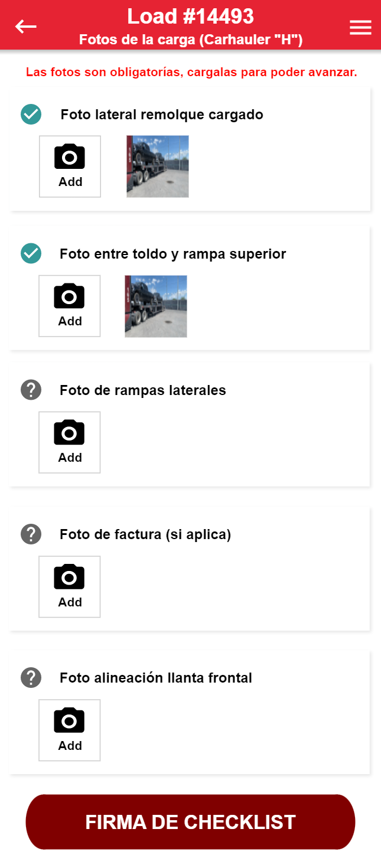Add photo for toldo y rampa superior
This screenshot has width=381, height=868.
coord(70,306)
